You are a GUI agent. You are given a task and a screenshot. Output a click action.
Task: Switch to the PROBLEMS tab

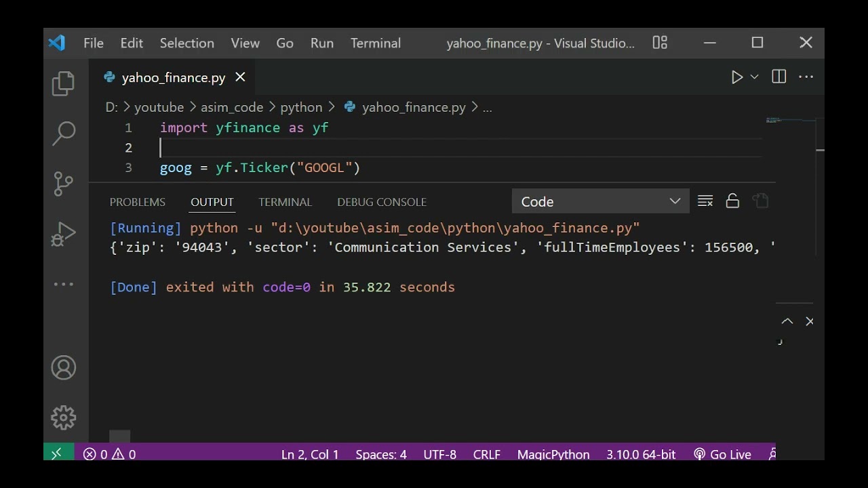coord(138,202)
